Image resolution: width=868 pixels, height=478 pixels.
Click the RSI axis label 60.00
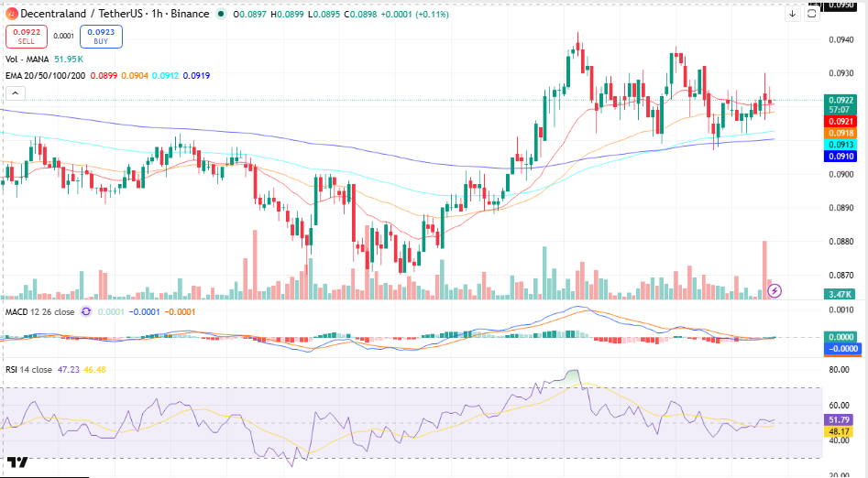point(840,406)
